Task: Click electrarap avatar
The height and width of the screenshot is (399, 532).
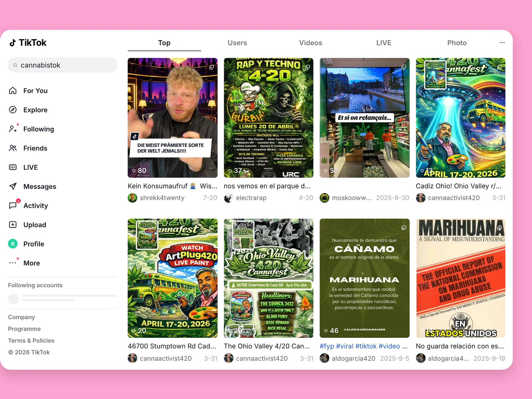Action: click(x=228, y=198)
